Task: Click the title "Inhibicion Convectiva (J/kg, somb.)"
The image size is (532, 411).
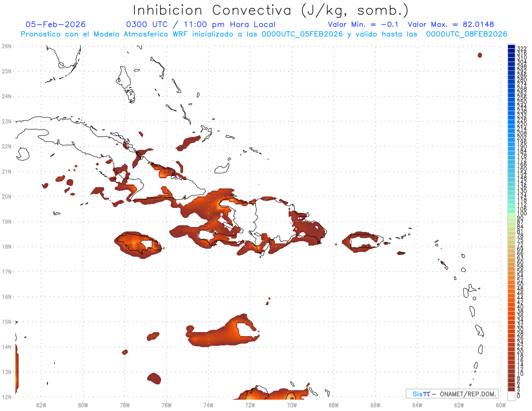Action: tap(271, 10)
